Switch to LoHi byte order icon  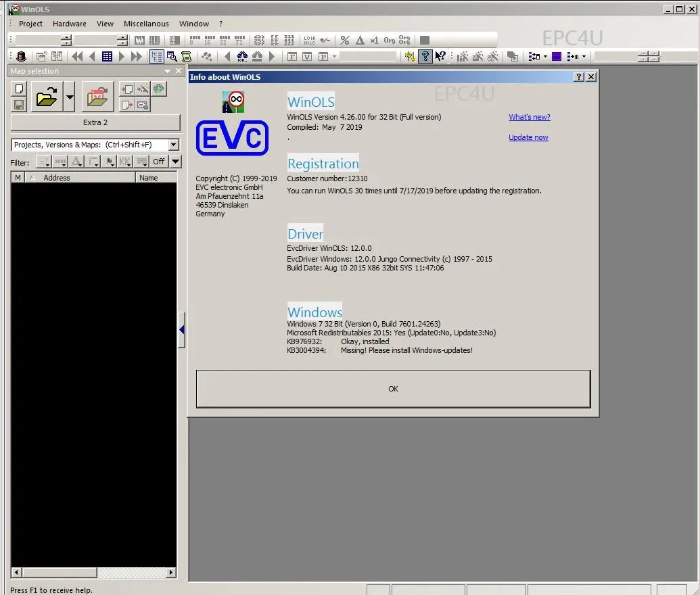pyautogui.click(x=309, y=40)
